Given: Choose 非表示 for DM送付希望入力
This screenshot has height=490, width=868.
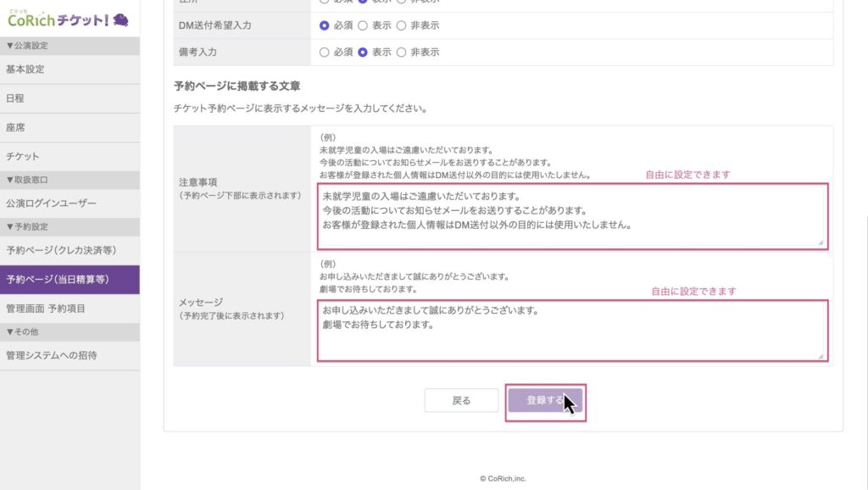Looking at the screenshot, I should (x=401, y=25).
